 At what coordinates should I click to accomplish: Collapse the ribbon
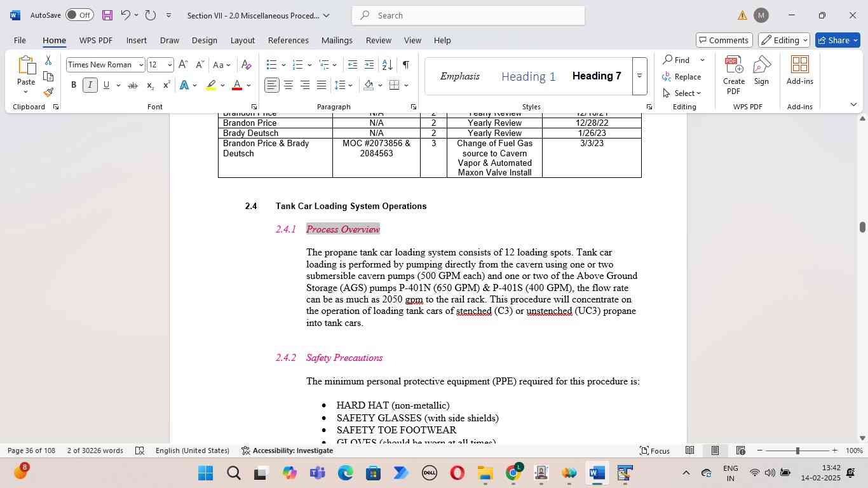(x=853, y=104)
